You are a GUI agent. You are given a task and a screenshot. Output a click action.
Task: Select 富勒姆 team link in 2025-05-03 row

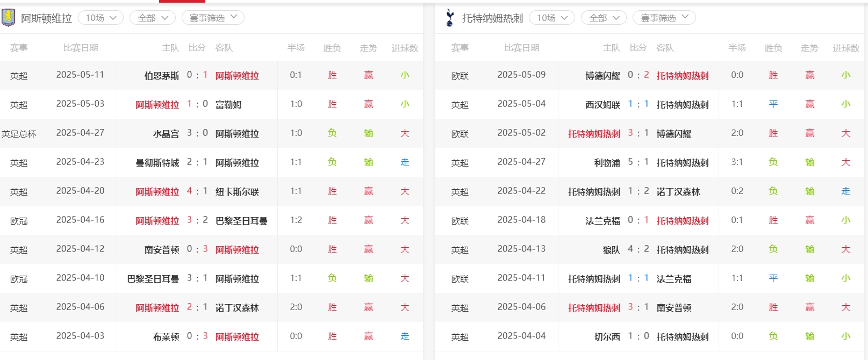228,105
